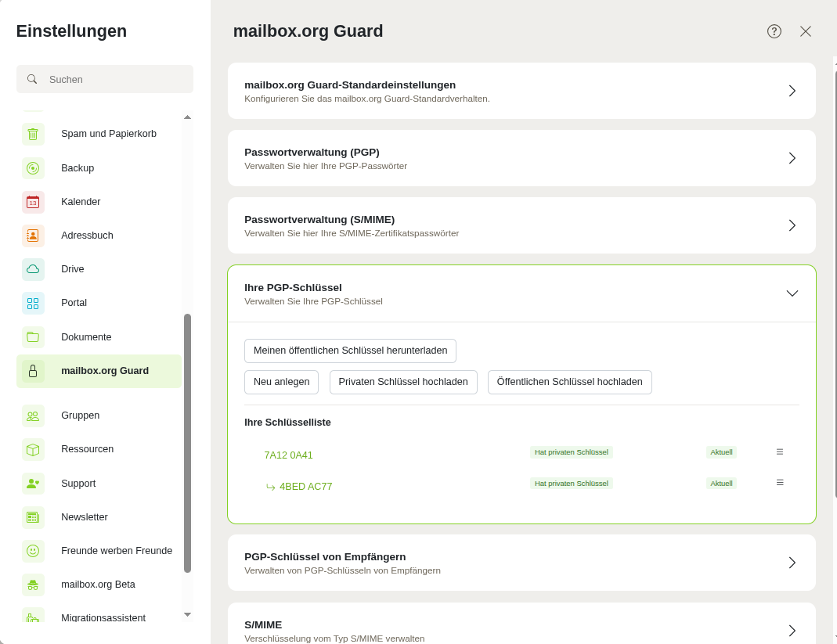
Task: Click Aktuell badge for key 7A12 0A41
Action: [x=721, y=452]
